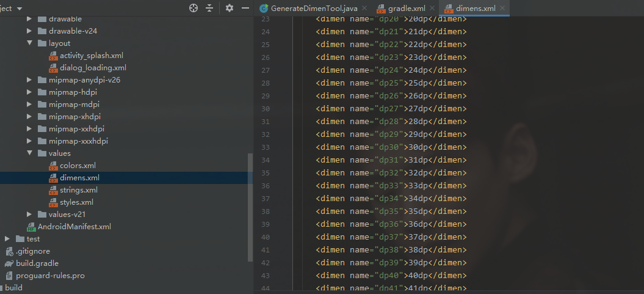Viewport: 644px width, 294px height.
Task: Switch to GenerateDimenTool.java tab
Action: click(x=314, y=8)
